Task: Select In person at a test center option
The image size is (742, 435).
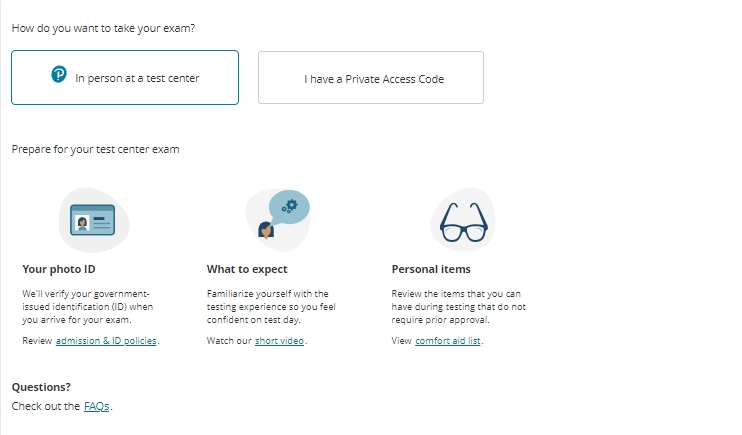Action: click(125, 78)
